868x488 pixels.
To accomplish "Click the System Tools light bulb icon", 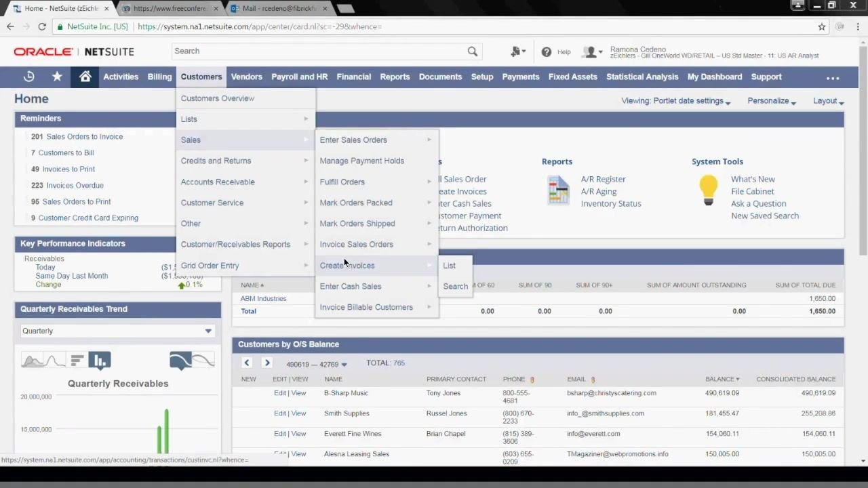I will (x=709, y=190).
